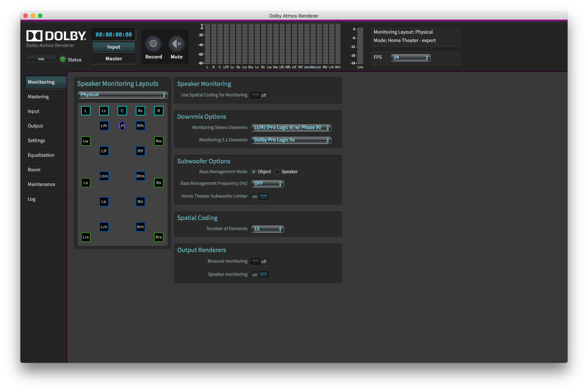The width and height of the screenshot is (588, 392).
Task: Open Monitoring Stereo Downmix dropdown
Action: (291, 128)
